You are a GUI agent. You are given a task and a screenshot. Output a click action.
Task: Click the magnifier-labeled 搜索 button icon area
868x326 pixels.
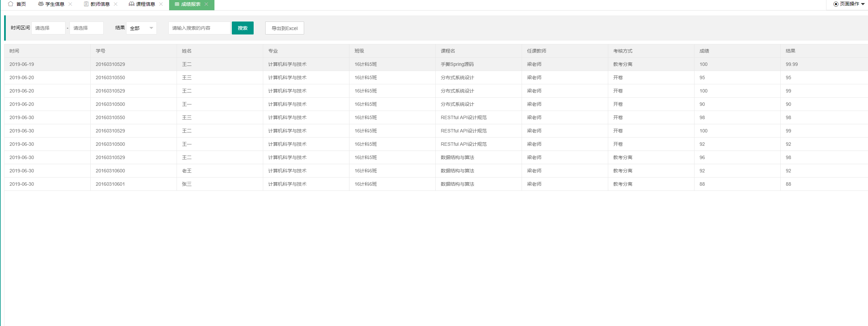click(x=242, y=28)
